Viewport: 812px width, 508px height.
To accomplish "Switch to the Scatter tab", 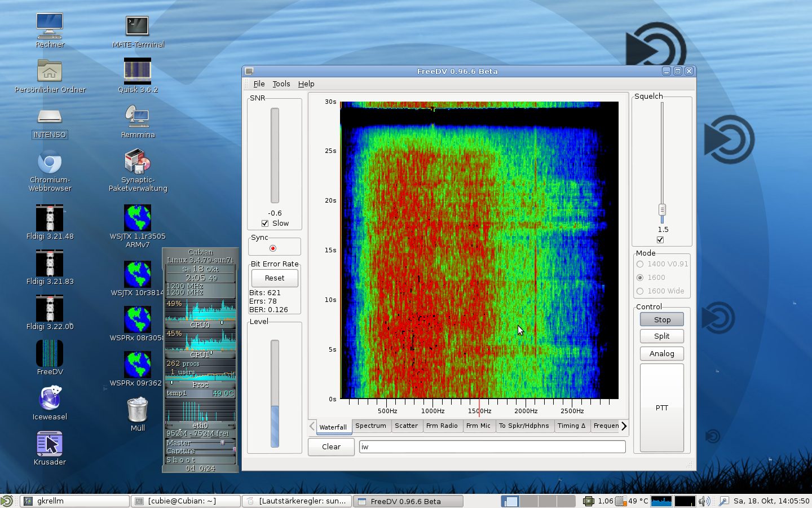I will tap(406, 426).
